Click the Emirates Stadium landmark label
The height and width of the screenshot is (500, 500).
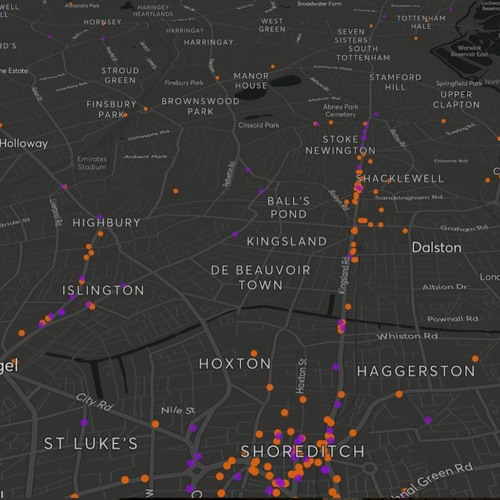point(92,163)
